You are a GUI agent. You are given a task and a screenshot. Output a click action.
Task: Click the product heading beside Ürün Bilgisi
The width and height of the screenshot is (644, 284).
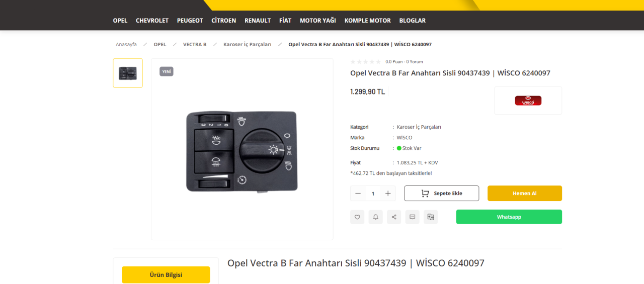(x=356, y=263)
